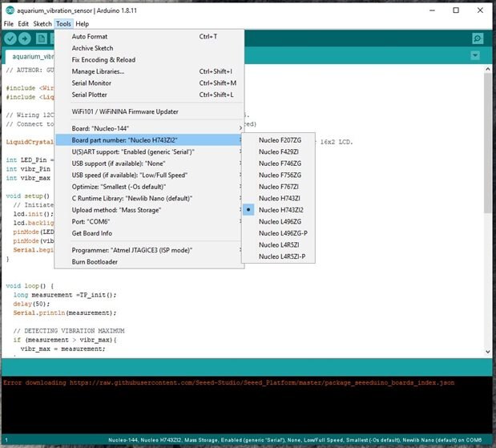Open the File menu

9,24
